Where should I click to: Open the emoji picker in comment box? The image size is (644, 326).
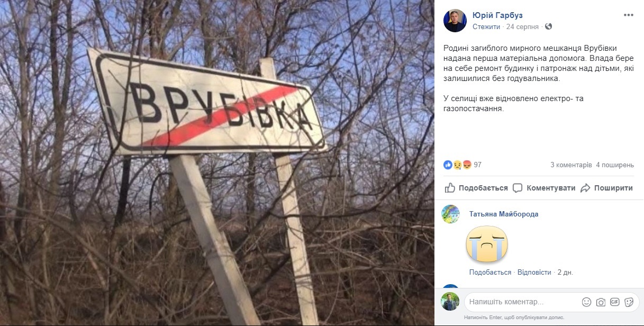(x=586, y=302)
